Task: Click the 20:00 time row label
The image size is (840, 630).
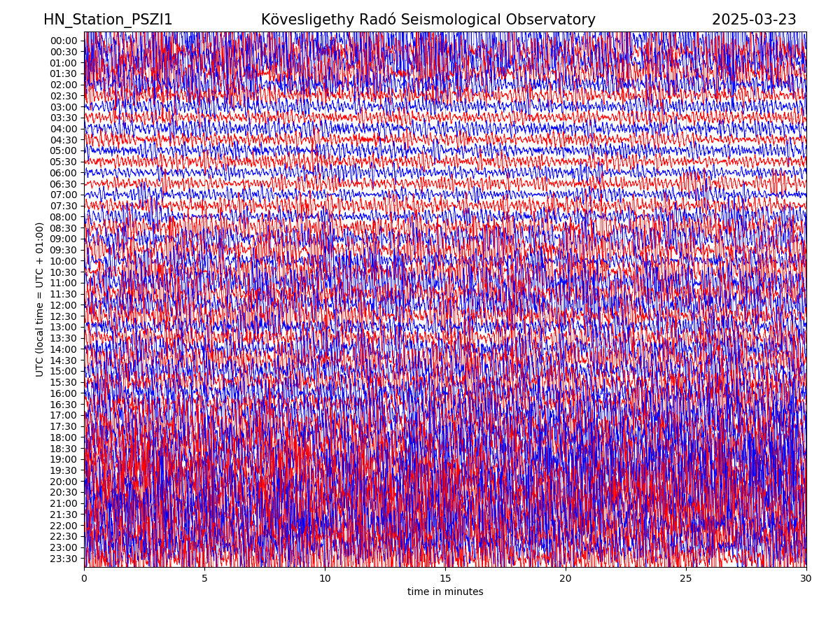Action: 63,482
